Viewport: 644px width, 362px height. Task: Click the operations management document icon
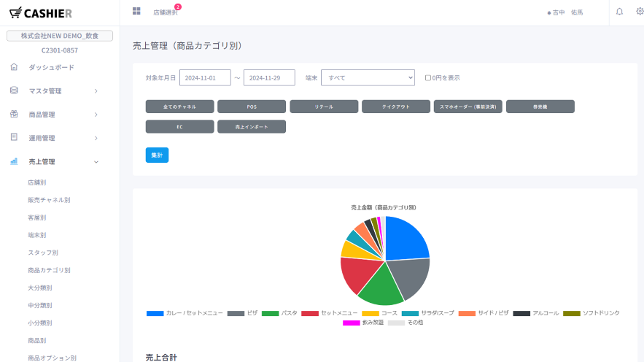pyautogui.click(x=14, y=137)
